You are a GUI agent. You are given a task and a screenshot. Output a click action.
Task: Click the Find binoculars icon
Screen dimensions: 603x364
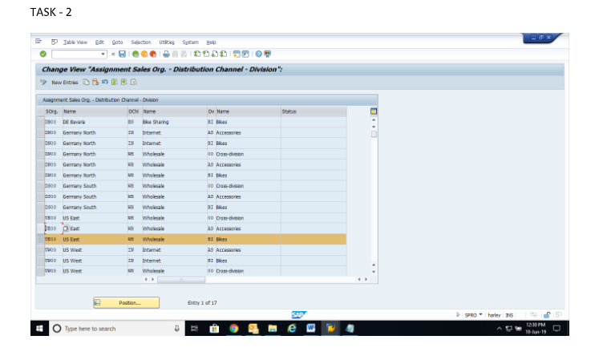click(175, 55)
